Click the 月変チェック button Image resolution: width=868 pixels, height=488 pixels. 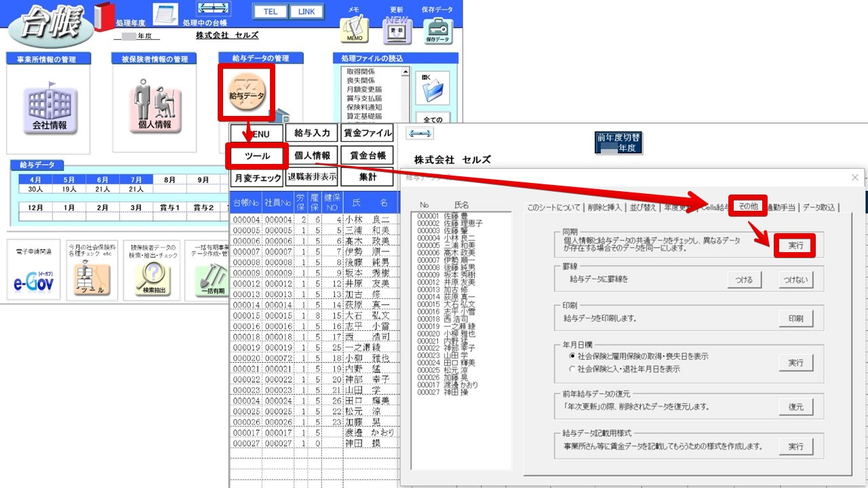257,178
